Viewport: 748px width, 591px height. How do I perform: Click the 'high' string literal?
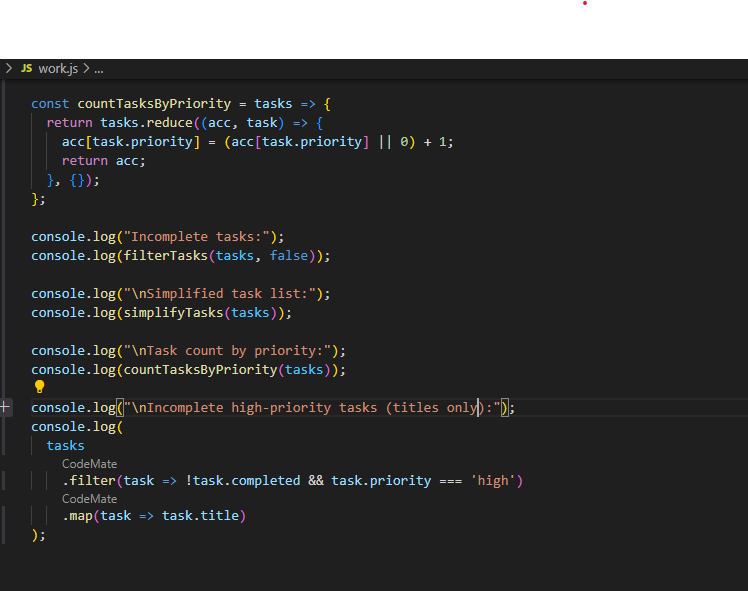point(493,481)
